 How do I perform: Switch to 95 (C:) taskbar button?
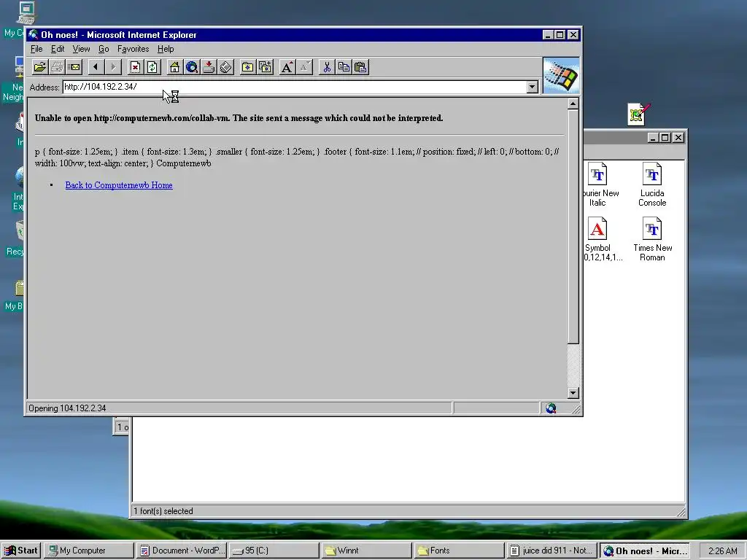click(x=274, y=551)
